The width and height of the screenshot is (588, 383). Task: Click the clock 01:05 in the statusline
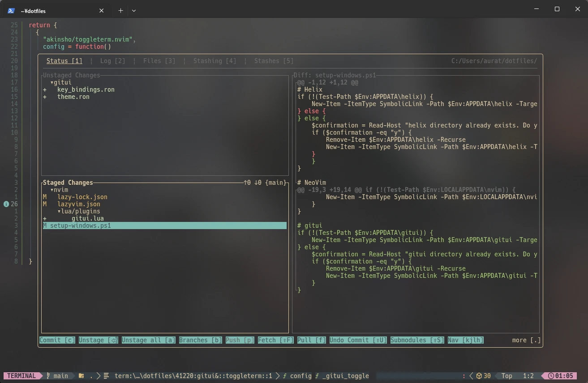[561, 376]
